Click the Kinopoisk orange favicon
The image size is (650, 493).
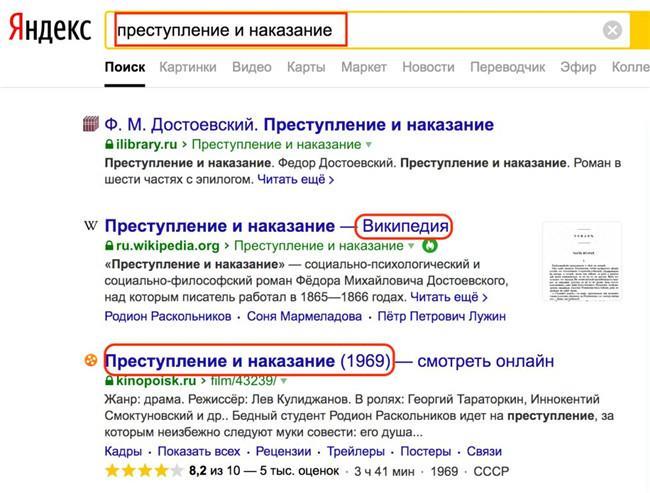pos(91,360)
